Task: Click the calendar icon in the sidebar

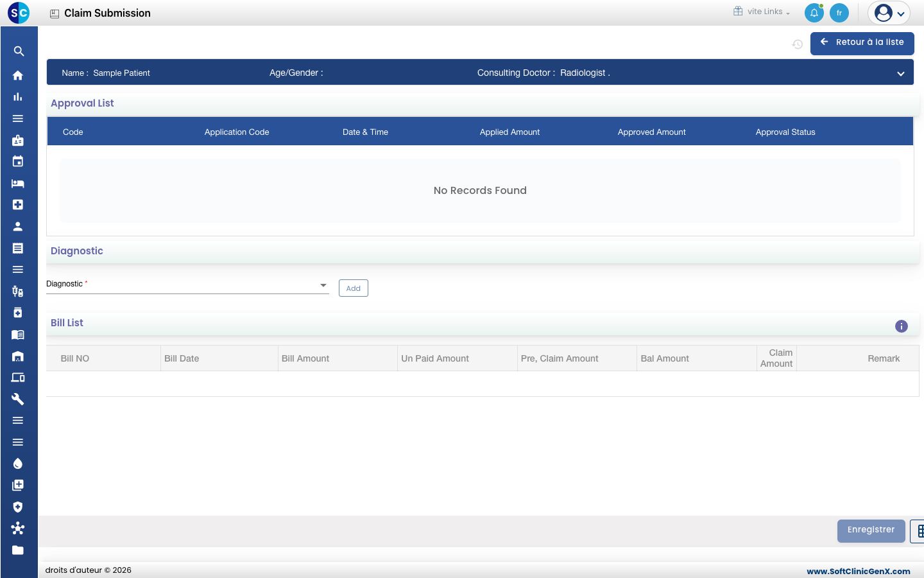Action: tap(18, 161)
